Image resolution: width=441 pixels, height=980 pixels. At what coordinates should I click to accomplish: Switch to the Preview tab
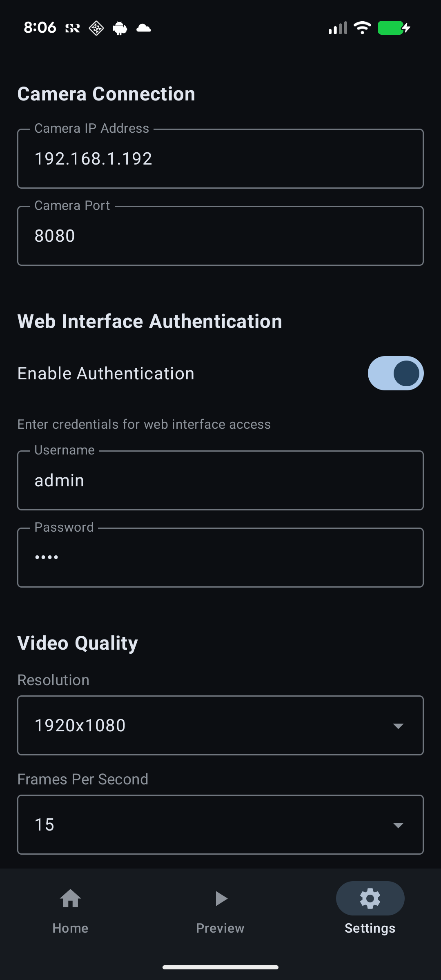220,911
